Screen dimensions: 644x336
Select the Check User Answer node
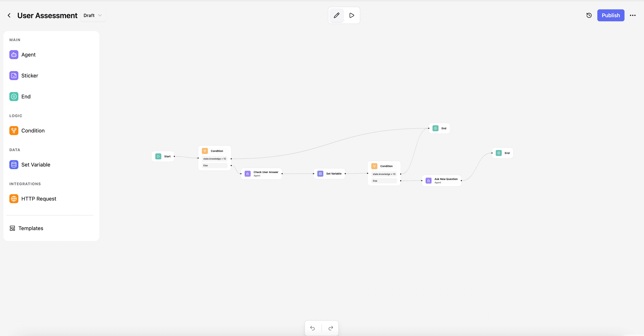pos(261,173)
